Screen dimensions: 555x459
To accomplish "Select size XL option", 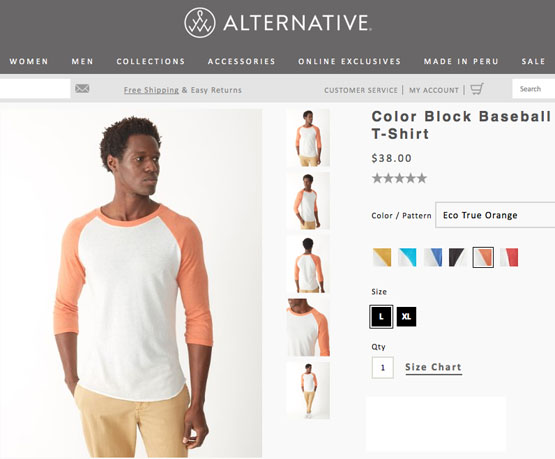I will click(406, 317).
